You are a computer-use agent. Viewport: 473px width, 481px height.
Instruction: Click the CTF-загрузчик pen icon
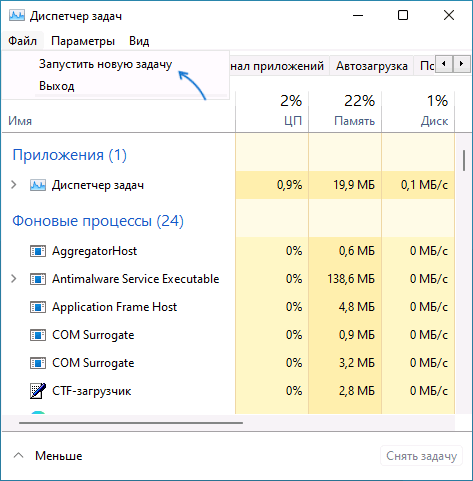point(38,391)
